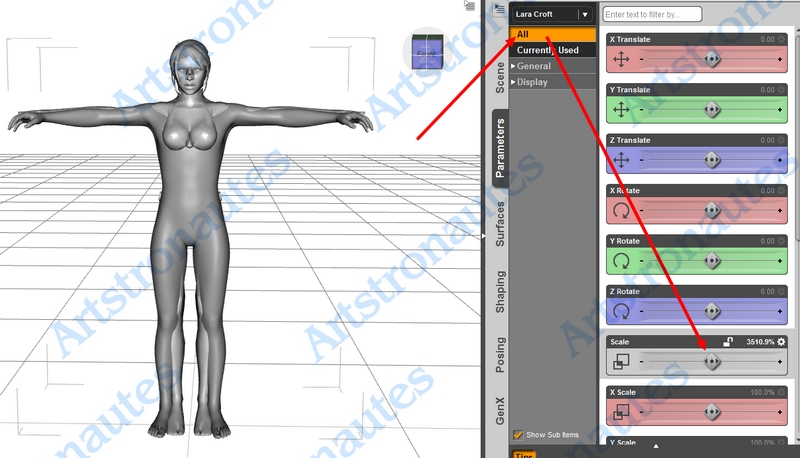This screenshot has width=800, height=458.
Task: Click the Scale slider handle
Action: click(712, 362)
